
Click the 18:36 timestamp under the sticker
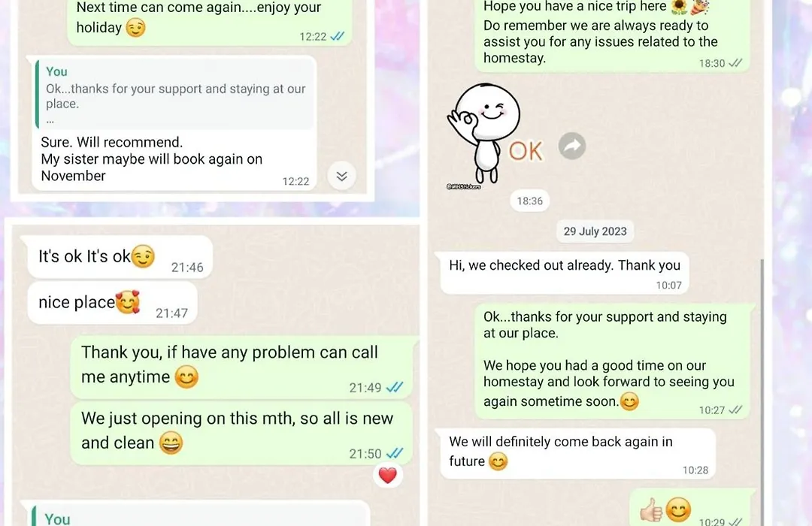click(x=530, y=201)
